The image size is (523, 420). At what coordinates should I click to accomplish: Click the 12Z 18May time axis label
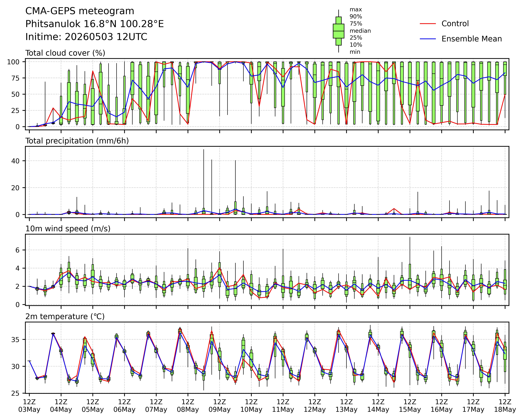tap(505, 406)
